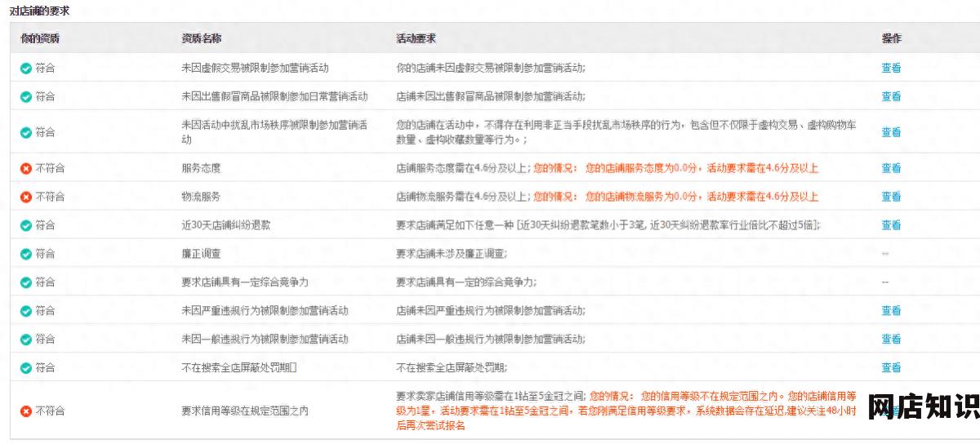
Task: Click green check icon for 近30天店铺纠纷退款 row
Action: tap(26, 225)
